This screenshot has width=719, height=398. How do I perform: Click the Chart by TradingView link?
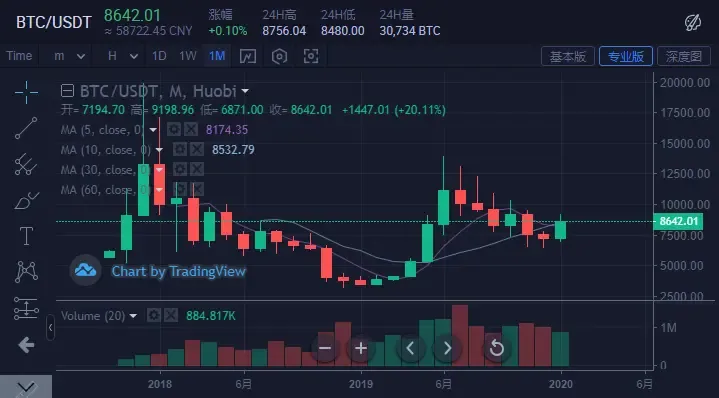178,271
